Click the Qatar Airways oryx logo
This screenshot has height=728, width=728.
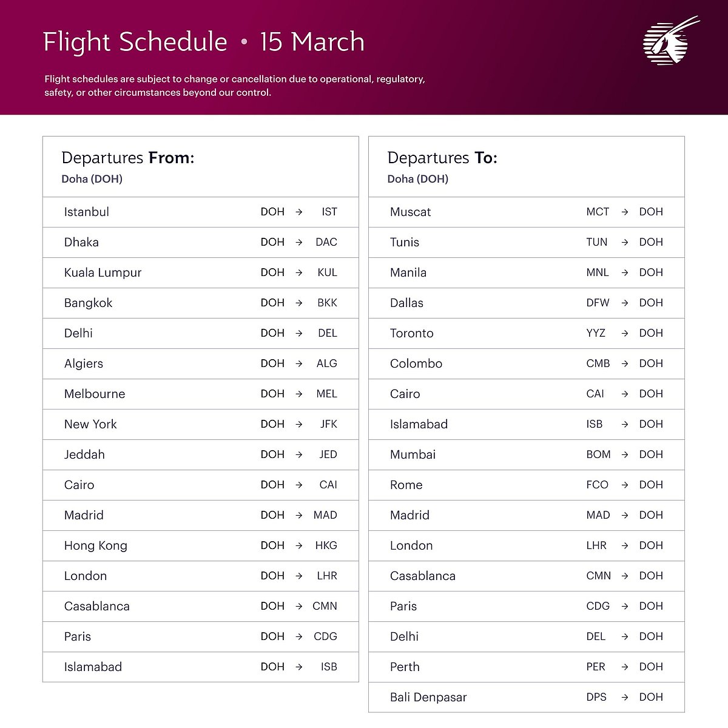tap(669, 42)
